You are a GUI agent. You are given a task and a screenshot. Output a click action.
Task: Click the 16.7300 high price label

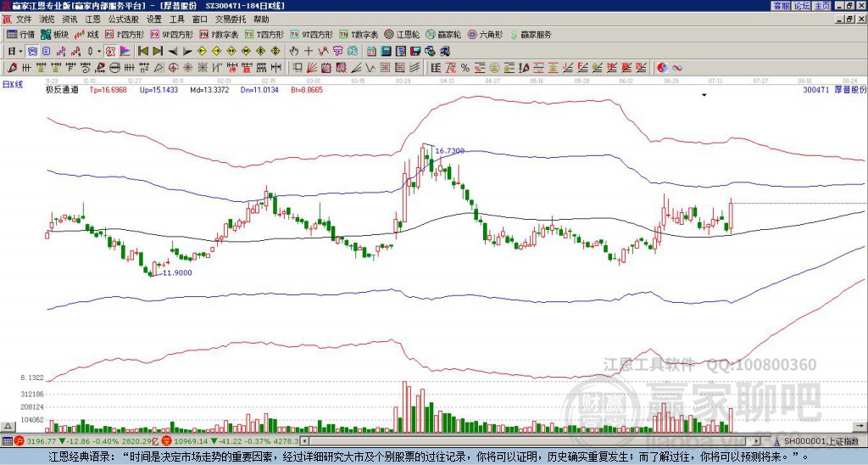click(x=449, y=151)
